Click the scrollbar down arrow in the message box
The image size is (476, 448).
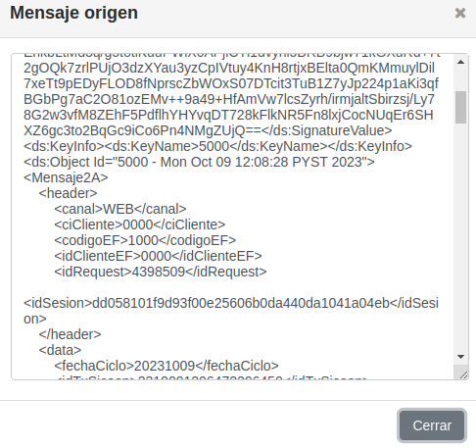coord(460,357)
